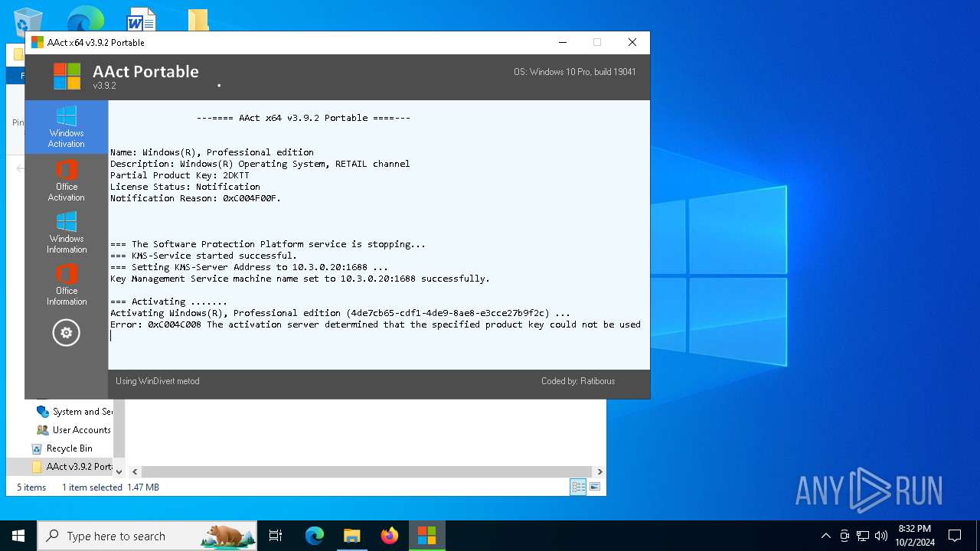This screenshot has width=980, height=551.
Task: Open Recycle Bin desktop icon
Action: click(x=28, y=21)
